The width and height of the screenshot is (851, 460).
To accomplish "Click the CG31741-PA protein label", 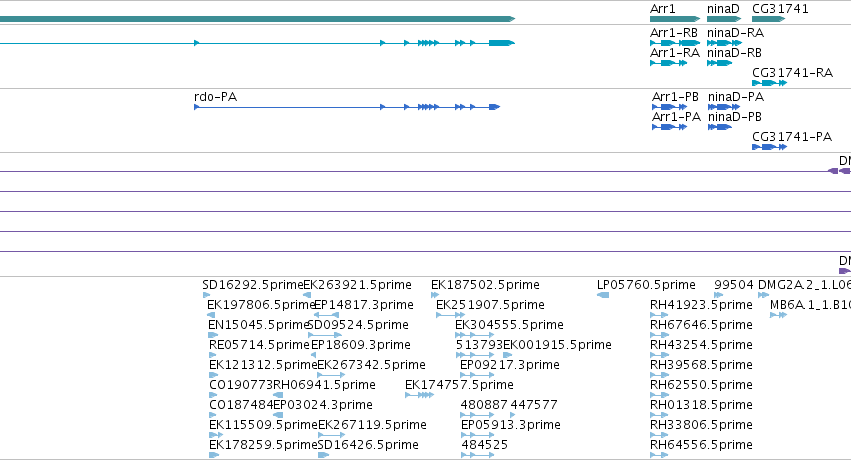I will click(792, 137).
